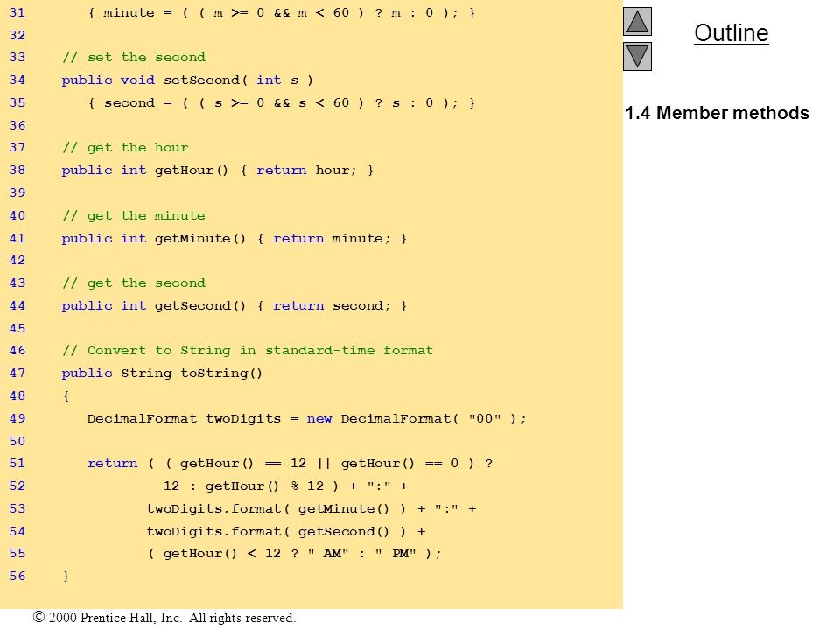
Task: Click the '{ minute = ( ( m >= 0' line
Action: pos(281,13)
